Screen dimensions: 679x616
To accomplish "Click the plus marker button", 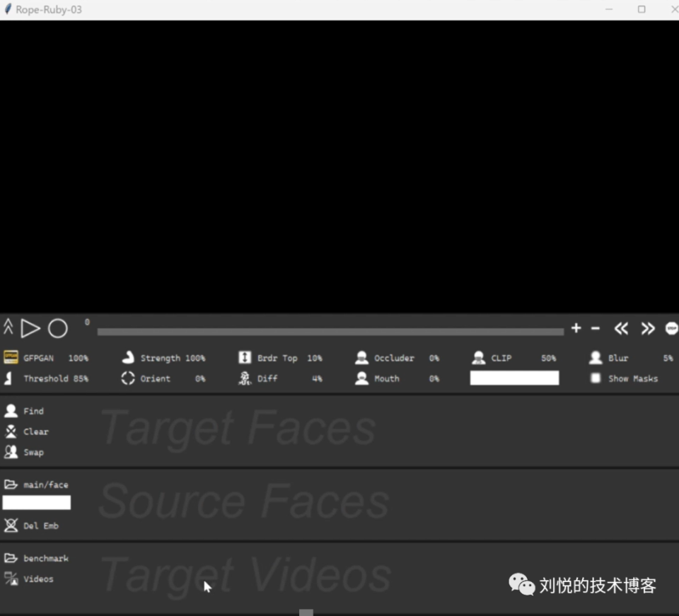I will point(576,328).
